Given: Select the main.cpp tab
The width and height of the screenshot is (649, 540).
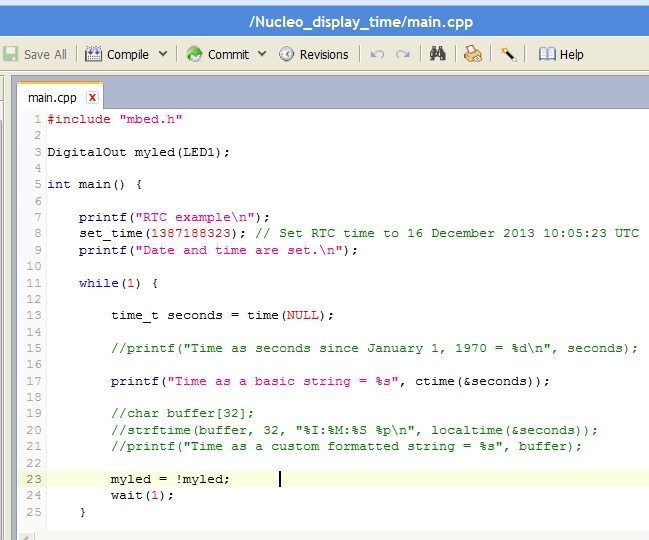Looking at the screenshot, I should [52, 97].
